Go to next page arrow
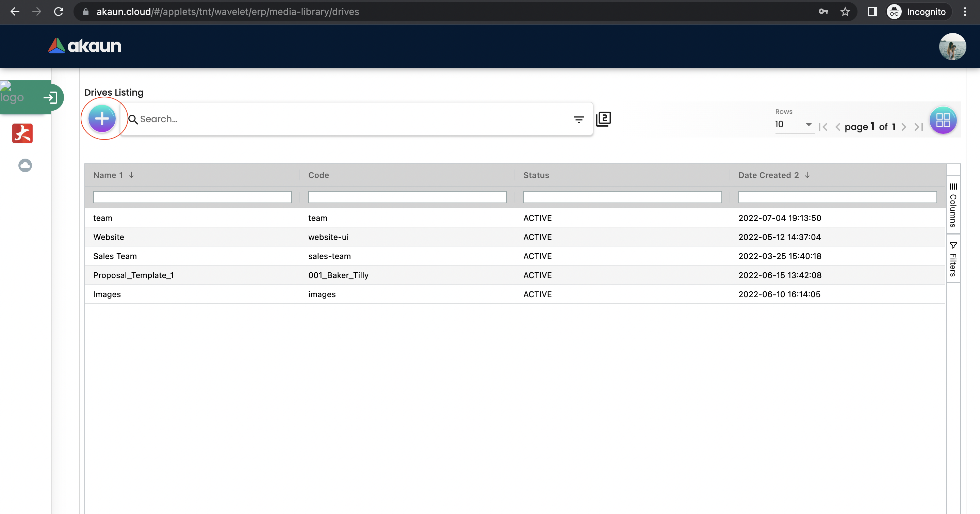Viewport: 980px width, 514px height. pos(904,127)
